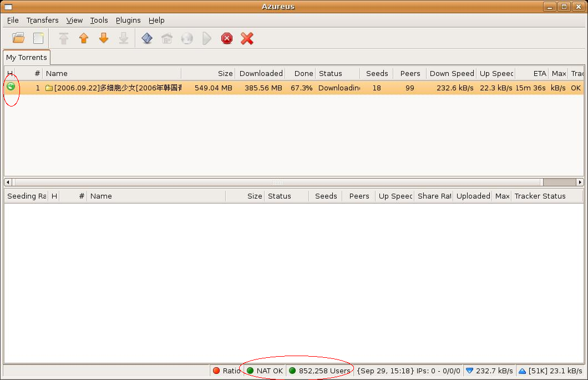Open the Azureus window menu icon
Viewport: 588px width, 380px height.
click(8, 7)
